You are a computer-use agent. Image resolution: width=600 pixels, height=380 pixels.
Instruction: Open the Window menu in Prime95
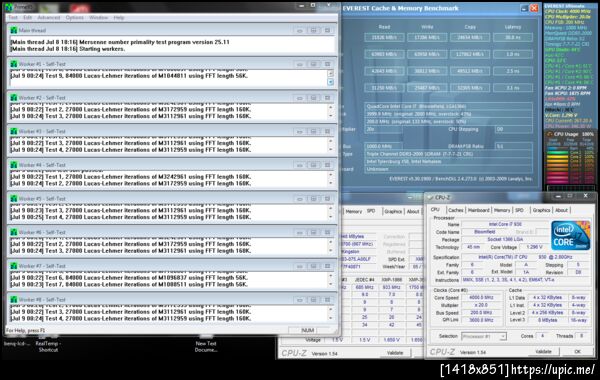click(x=98, y=18)
